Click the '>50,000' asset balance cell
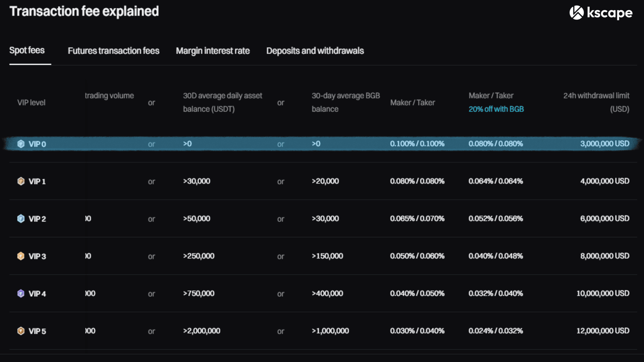The image size is (644, 362). 197,219
